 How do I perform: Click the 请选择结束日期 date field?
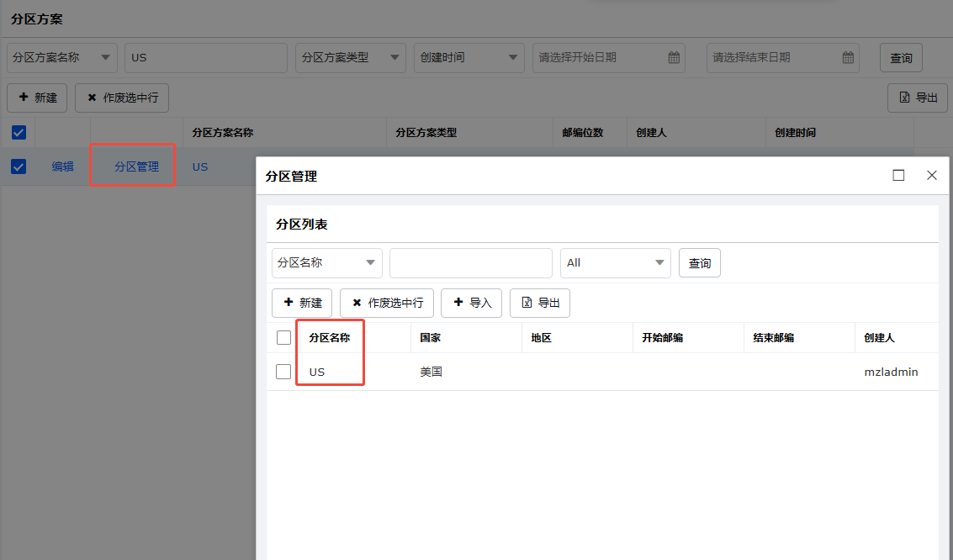point(783,58)
